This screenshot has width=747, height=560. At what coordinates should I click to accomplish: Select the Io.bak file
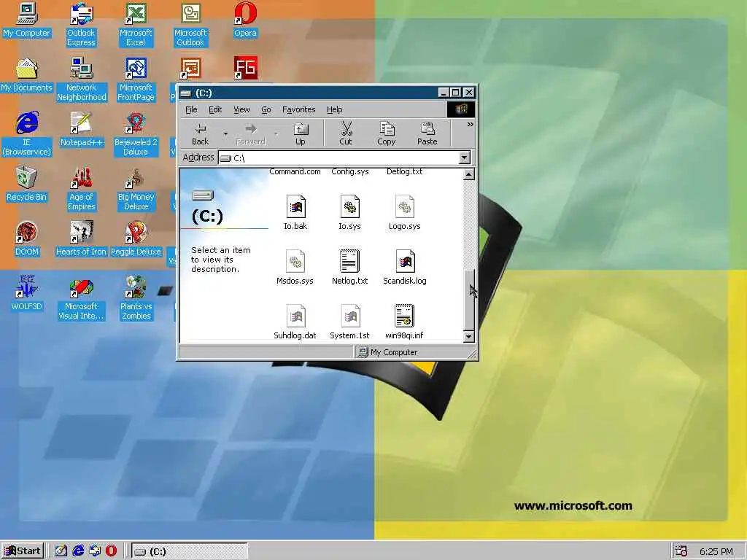pos(295,213)
